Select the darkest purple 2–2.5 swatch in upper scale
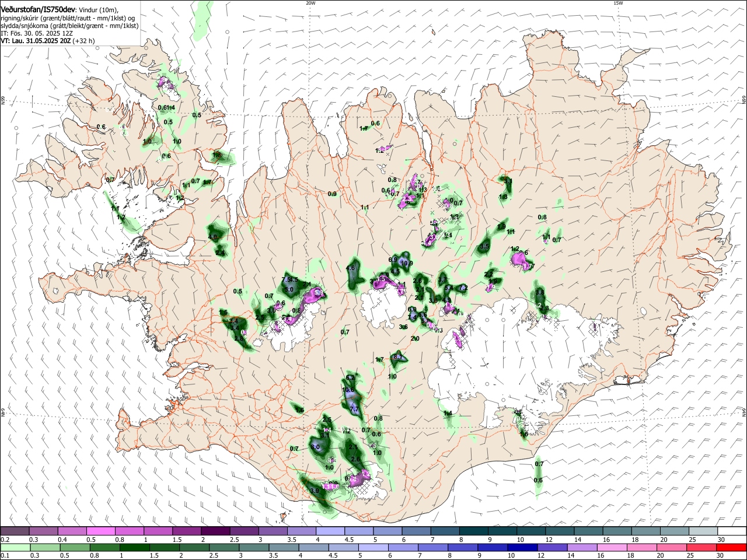 (x=215, y=531)
